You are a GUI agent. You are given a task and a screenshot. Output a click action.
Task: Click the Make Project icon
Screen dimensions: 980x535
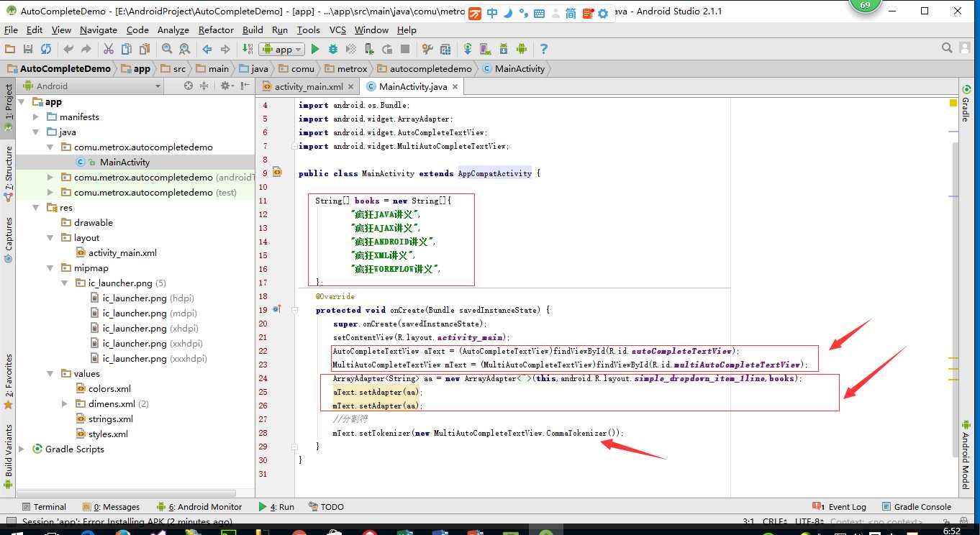pos(248,49)
